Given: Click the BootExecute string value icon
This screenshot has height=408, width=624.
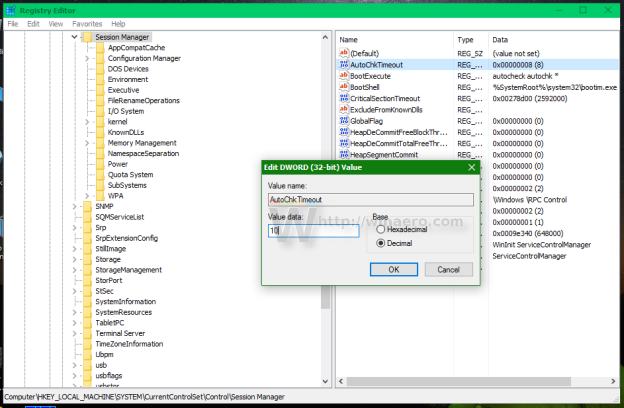Looking at the screenshot, I should [344, 76].
